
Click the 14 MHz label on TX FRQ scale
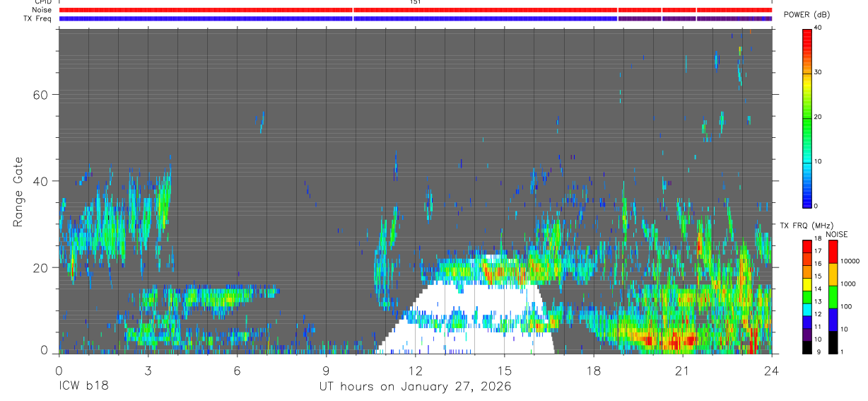pos(816,289)
